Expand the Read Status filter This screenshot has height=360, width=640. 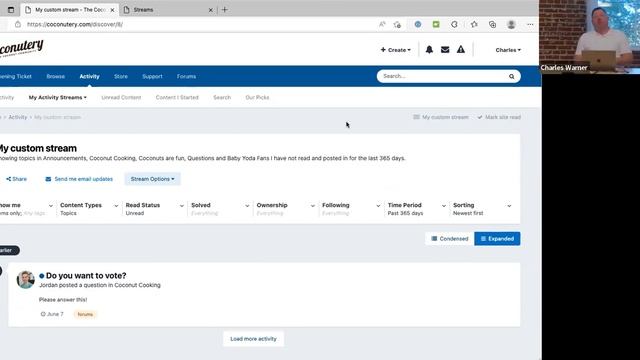tap(155, 209)
